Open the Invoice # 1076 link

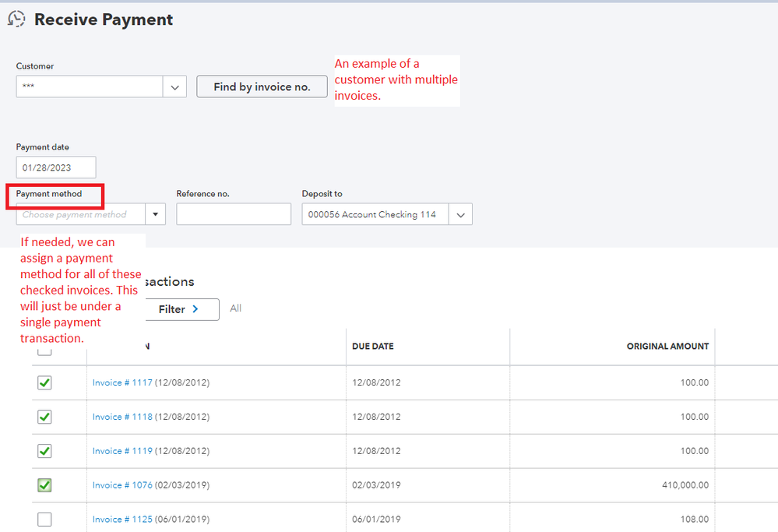[x=122, y=485]
